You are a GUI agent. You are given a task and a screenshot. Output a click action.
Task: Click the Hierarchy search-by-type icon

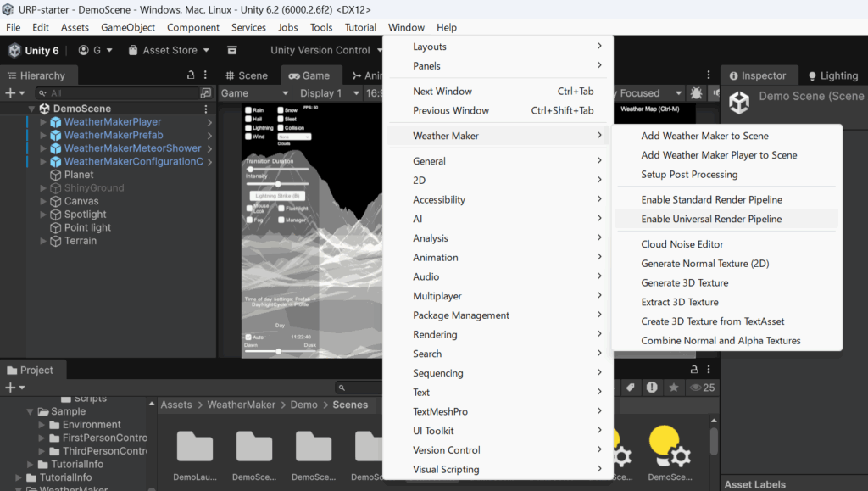[205, 93]
